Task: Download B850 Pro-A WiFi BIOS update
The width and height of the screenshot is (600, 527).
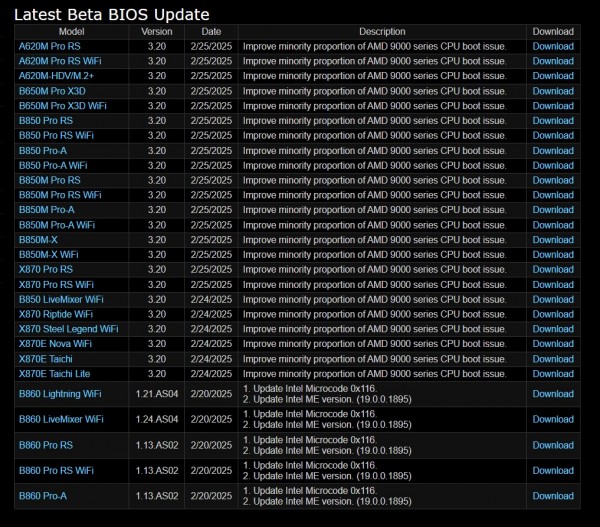Action: (552, 166)
